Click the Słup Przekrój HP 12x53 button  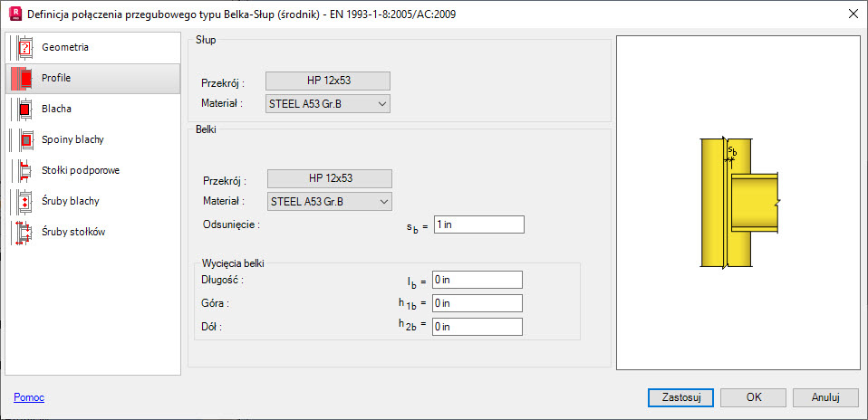click(328, 81)
